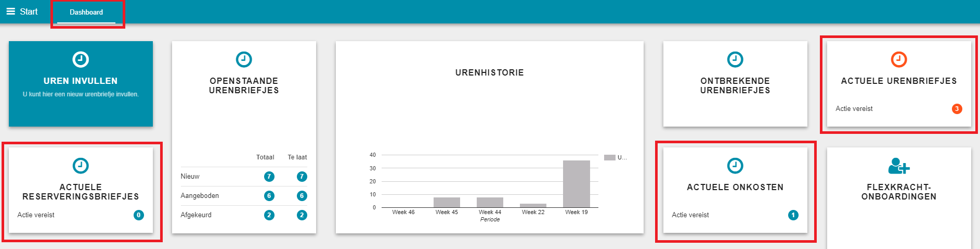Image resolution: width=980 pixels, height=249 pixels.
Task: Open badge 1 on Actuele onkosten
Action: click(793, 215)
